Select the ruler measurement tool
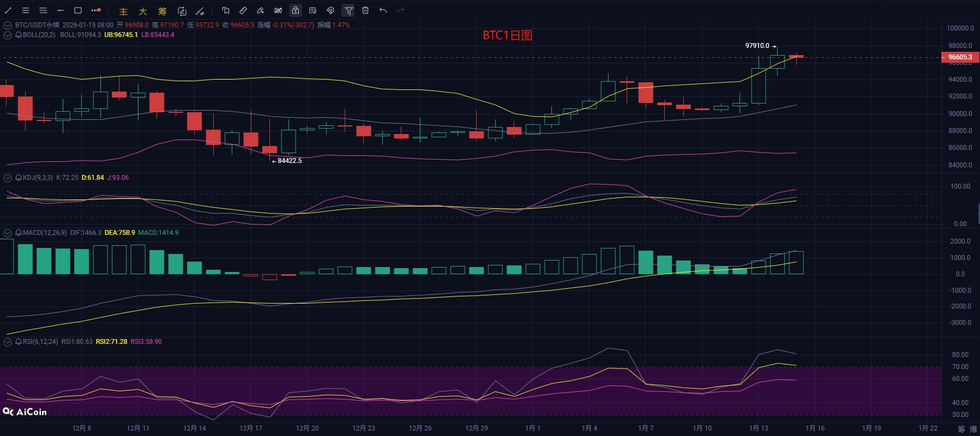The width and height of the screenshot is (980, 436). point(243,10)
